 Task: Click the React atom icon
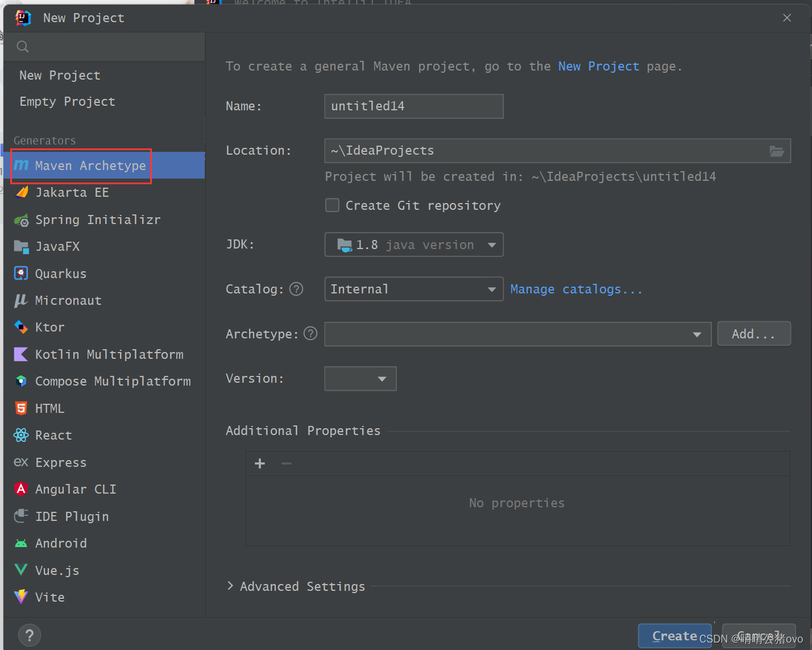(x=21, y=435)
